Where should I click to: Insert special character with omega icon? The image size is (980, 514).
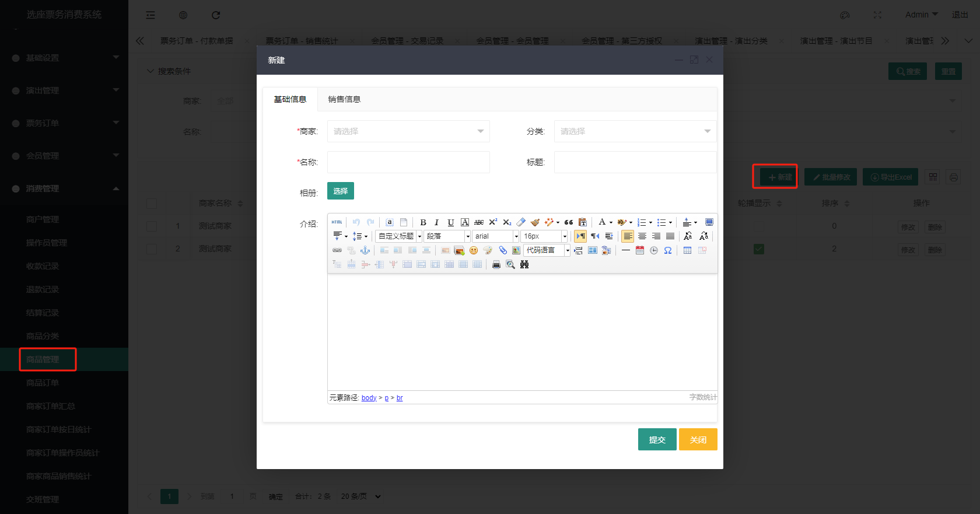click(668, 250)
